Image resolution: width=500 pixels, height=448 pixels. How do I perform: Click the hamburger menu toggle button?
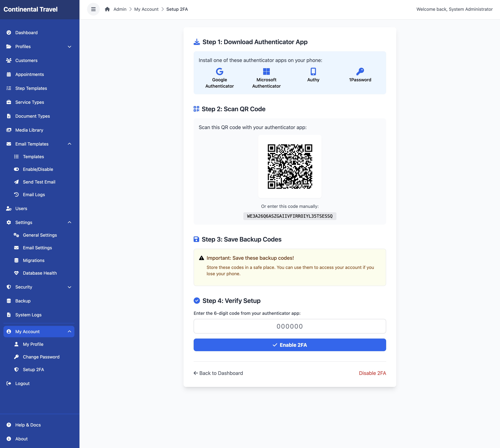coord(93,9)
